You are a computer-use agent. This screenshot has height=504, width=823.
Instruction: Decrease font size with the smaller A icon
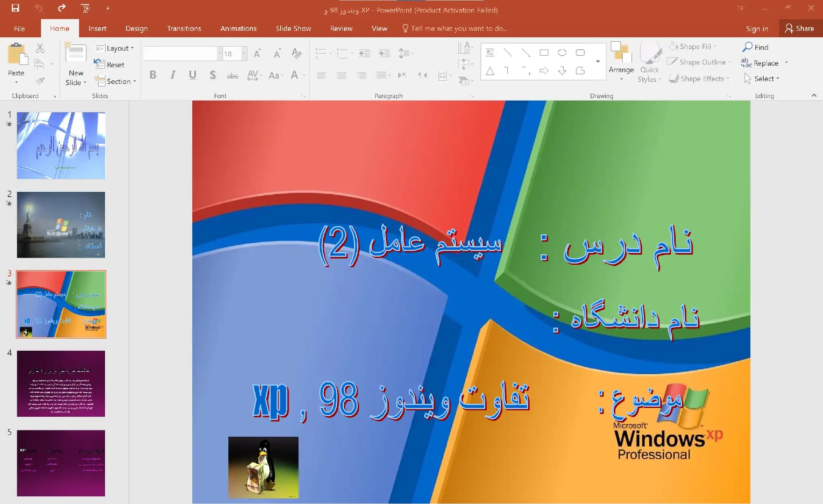click(x=277, y=53)
